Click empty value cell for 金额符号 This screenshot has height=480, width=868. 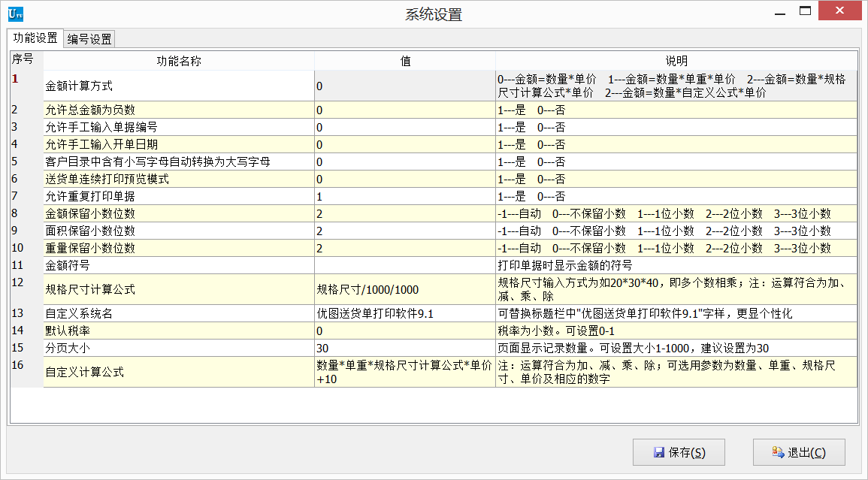pos(405,265)
